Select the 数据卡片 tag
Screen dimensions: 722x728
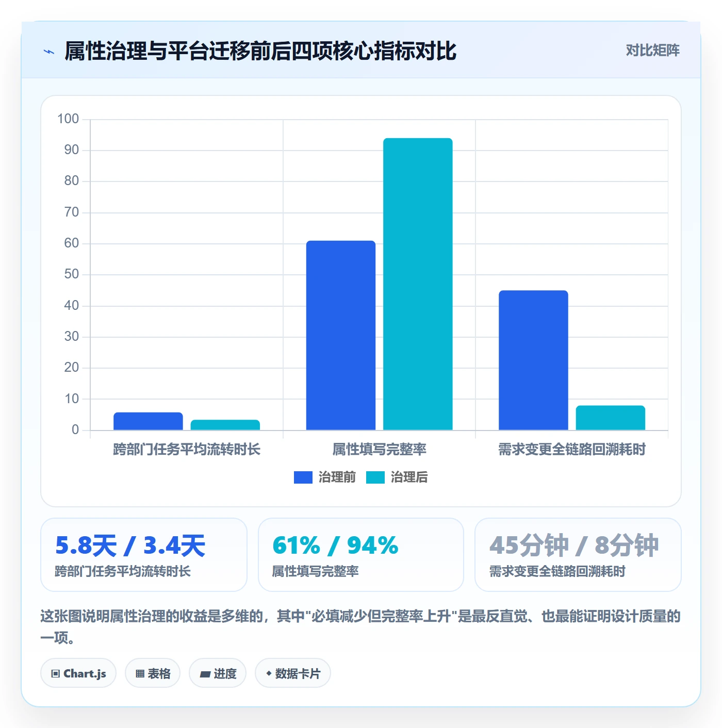click(x=293, y=673)
